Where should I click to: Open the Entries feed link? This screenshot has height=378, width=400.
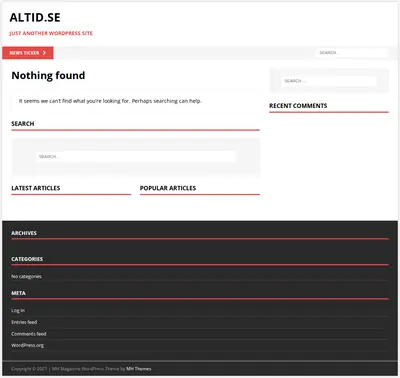[x=24, y=322]
